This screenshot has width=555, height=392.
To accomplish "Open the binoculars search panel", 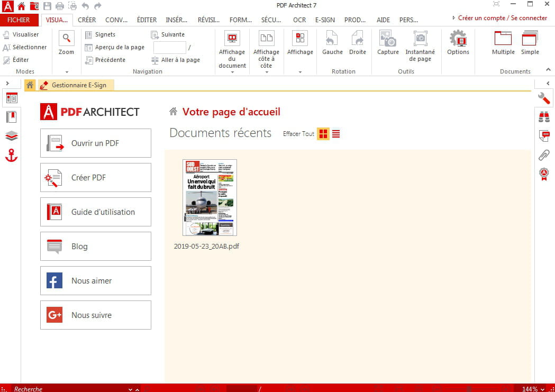I will (x=544, y=117).
